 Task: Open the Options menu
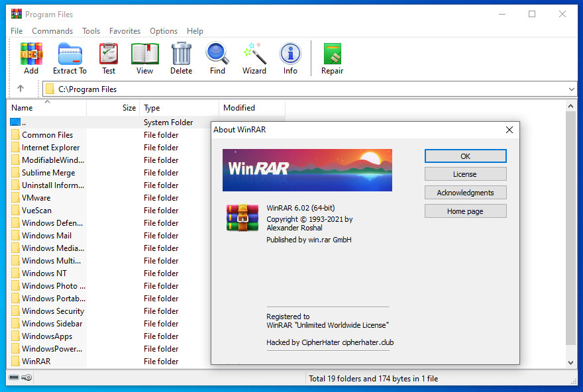[164, 31]
